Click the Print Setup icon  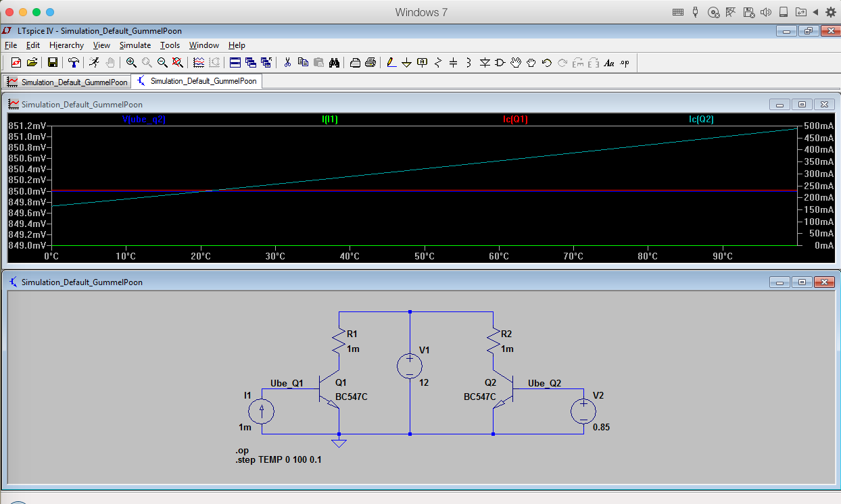pyautogui.click(x=355, y=63)
